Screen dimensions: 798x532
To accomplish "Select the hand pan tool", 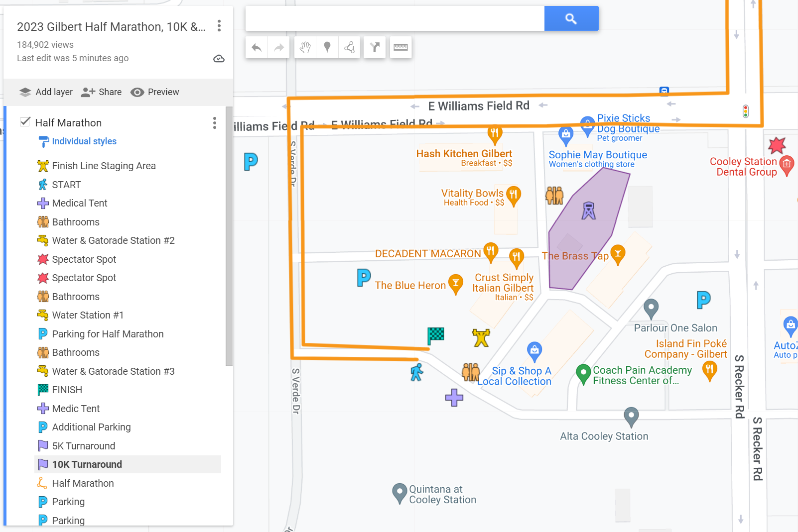I will 305,47.
